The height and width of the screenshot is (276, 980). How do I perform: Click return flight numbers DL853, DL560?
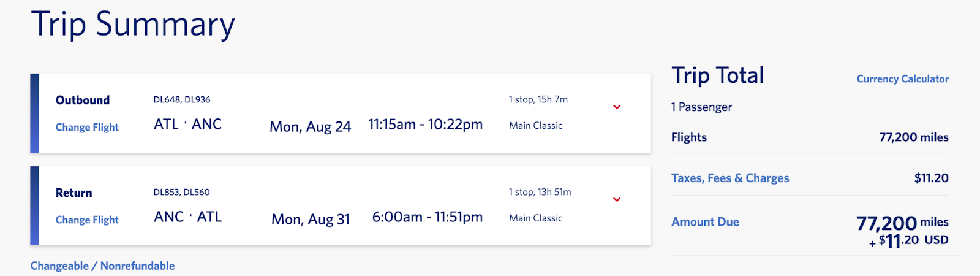pos(181,192)
